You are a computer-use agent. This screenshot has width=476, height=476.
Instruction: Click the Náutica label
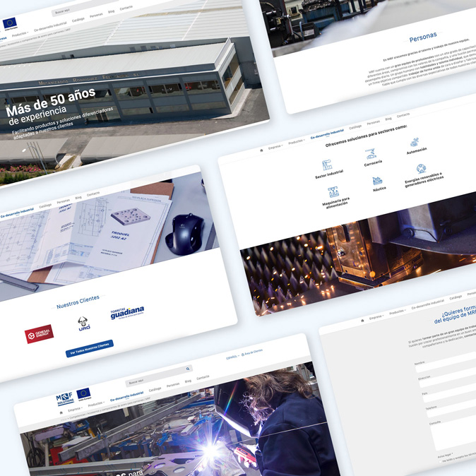tap(379, 189)
